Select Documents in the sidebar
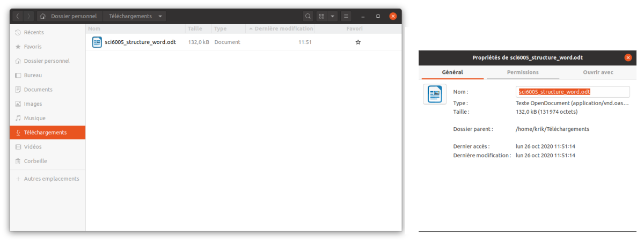This screenshot has height=242, width=644. point(38,90)
